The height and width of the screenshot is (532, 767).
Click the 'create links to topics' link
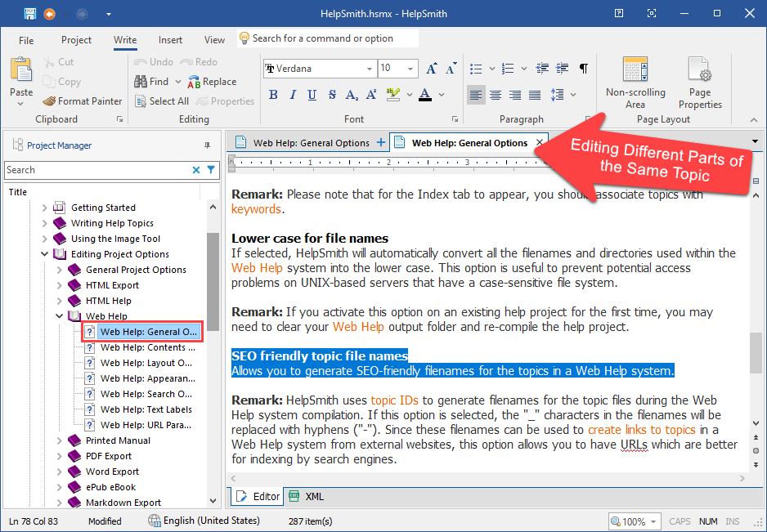tap(641, 430)
